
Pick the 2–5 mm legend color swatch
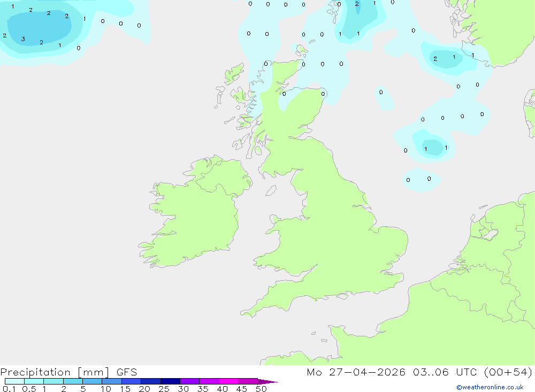point(73,381)
